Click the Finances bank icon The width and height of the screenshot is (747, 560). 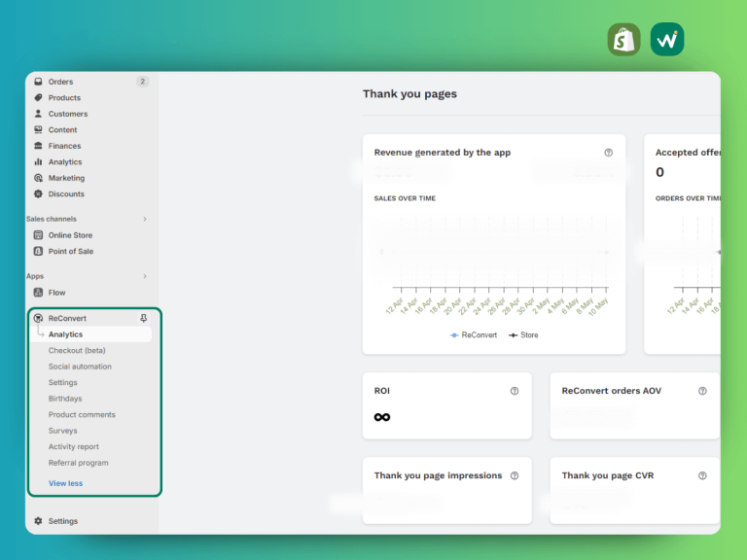coord(38,146)
